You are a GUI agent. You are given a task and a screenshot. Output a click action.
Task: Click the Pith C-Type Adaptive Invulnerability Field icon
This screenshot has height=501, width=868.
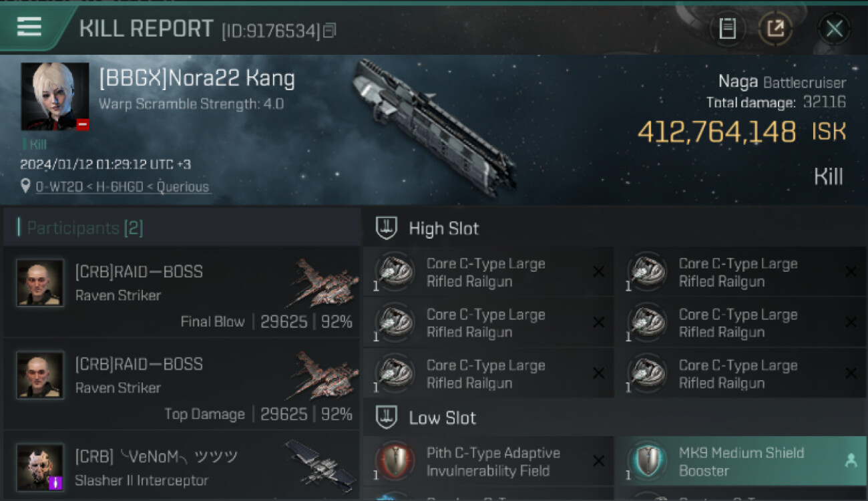point(395,461)
